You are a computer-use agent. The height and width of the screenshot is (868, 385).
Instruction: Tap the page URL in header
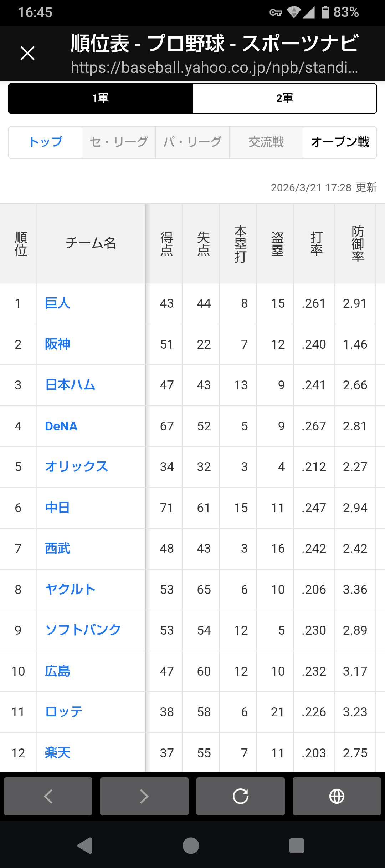(x=214, y=67)
